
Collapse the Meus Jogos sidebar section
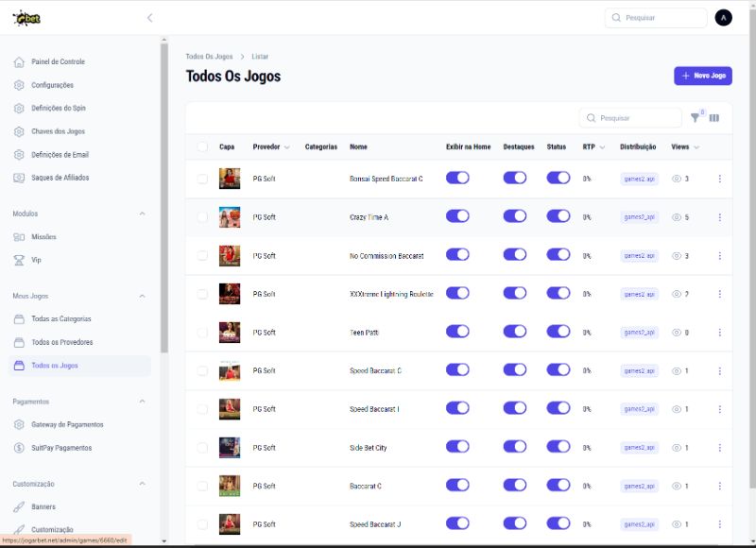[143, 296]
